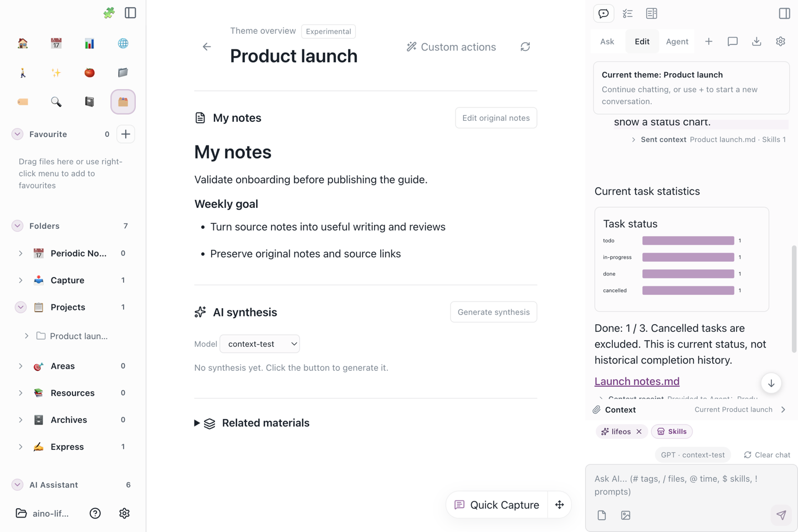Expand the Product laun... subfolder chevron
The width and height of the screenshot is (798, 532).
26,336
